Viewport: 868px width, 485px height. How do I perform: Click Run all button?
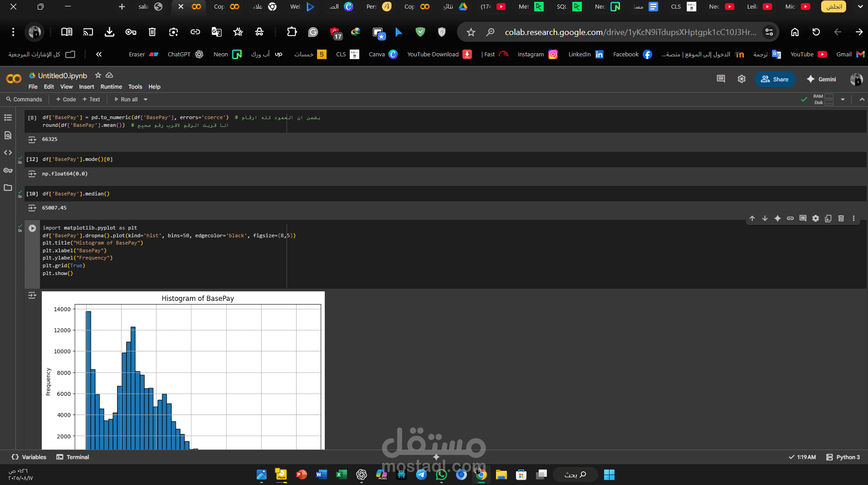click(126, 100)
